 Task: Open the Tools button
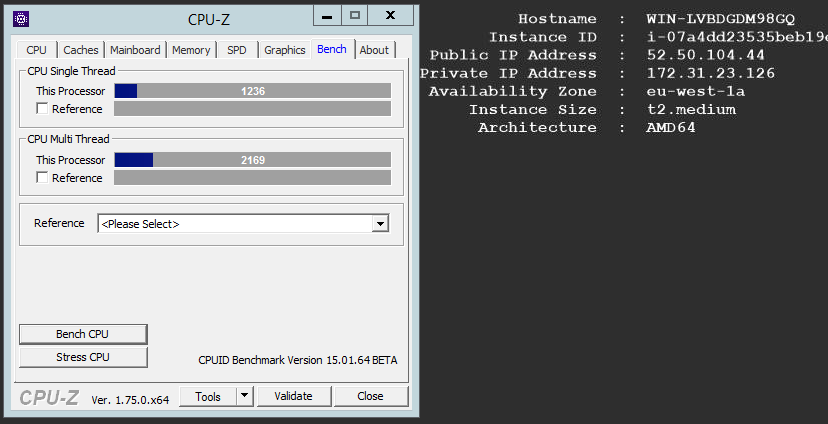(208, 397)
